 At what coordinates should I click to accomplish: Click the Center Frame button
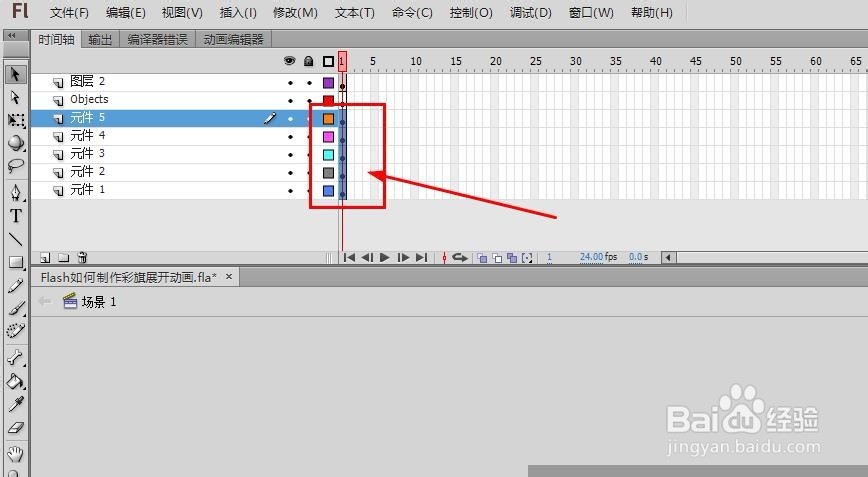444,257
